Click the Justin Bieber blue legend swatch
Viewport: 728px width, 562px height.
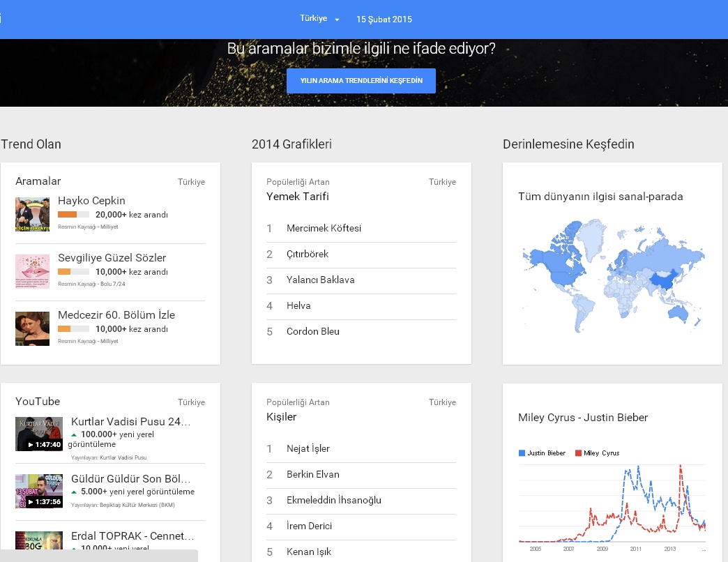(522, 453)
